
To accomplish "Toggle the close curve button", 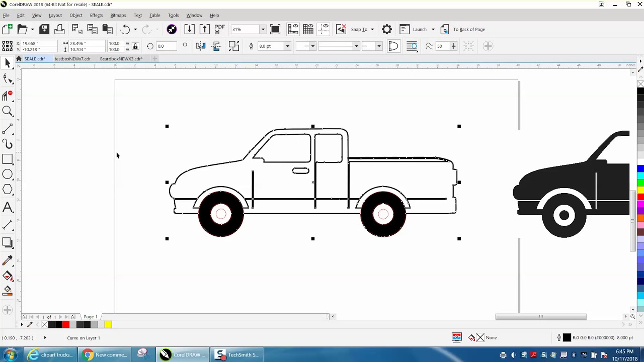I will point(393,46).
